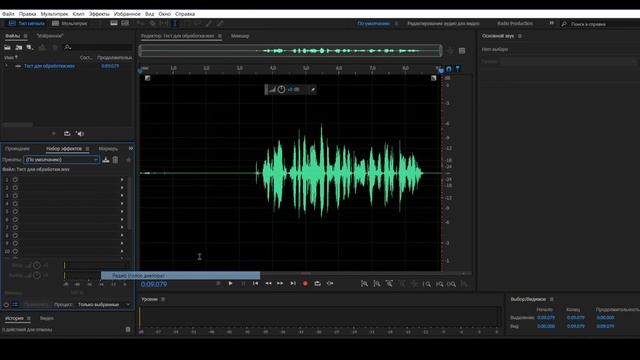
Task: Save effects rack preset icon
Action: point(106,160)
